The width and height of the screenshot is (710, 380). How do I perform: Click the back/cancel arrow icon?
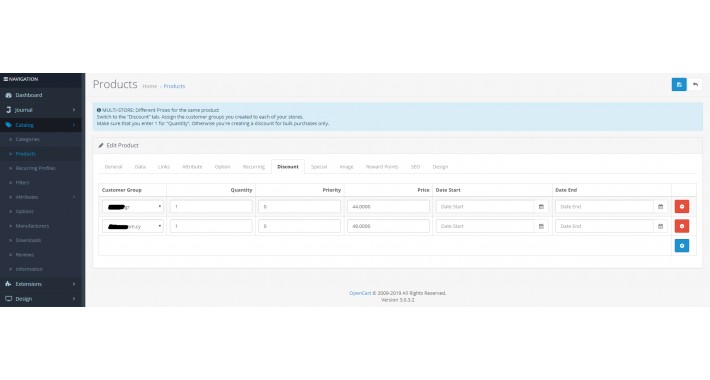point(695,85)
